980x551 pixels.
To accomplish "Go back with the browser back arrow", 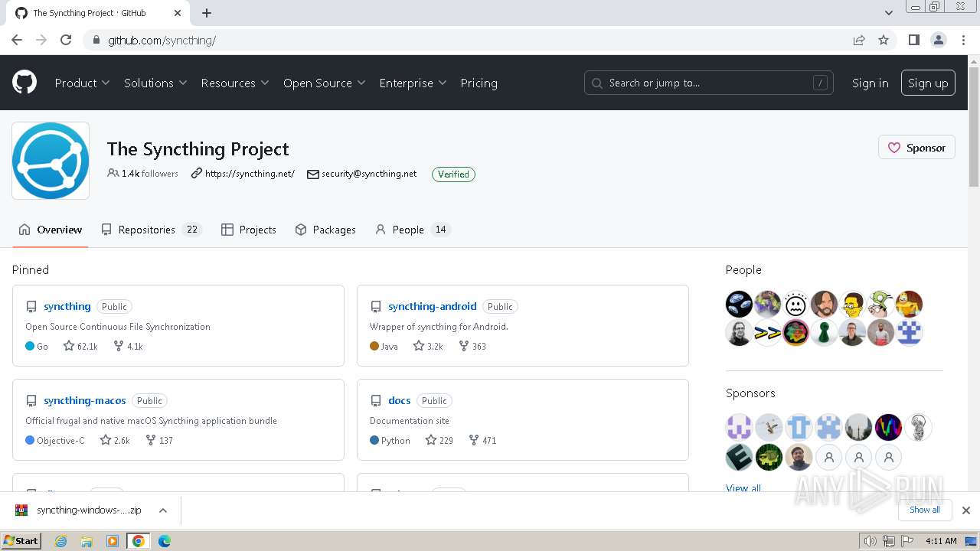I will [x=17, y=40].
